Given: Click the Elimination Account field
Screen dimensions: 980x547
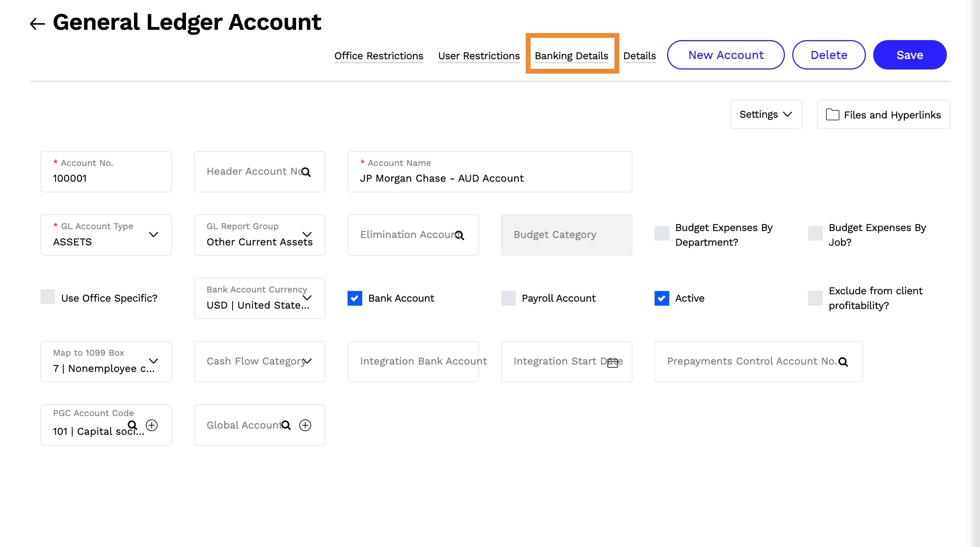Looking at the screenshot, I should tap(413, 235).
